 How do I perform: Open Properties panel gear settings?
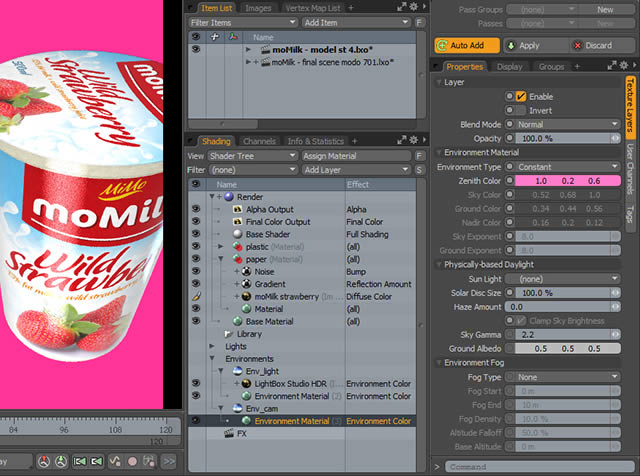coord(624,65)
